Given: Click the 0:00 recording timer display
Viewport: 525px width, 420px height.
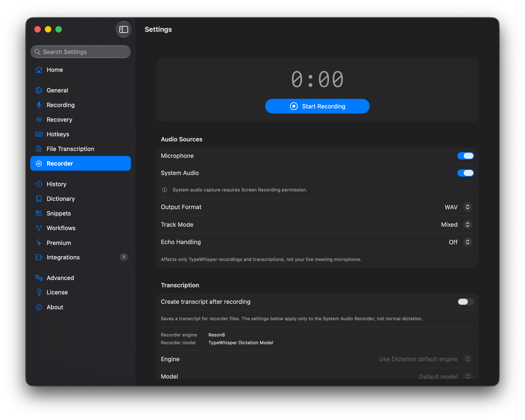Looking at the screenshot, I should pos(317,79).
